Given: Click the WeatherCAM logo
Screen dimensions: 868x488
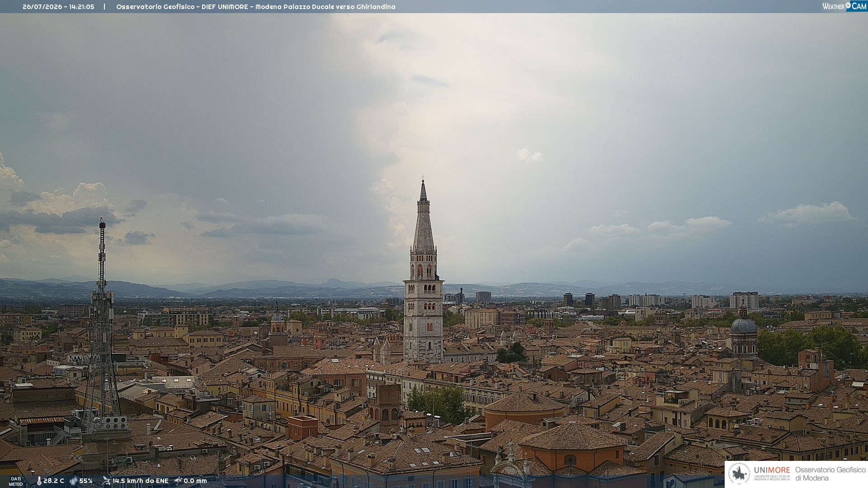Looking at the screenshot, I should tap(844, 6).
